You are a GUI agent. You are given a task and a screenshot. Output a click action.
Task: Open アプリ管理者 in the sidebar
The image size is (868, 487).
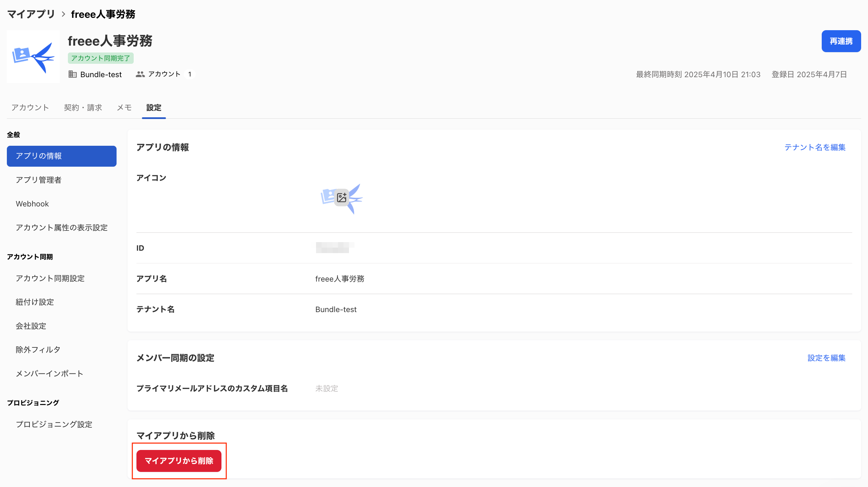[x=62, y=180]
